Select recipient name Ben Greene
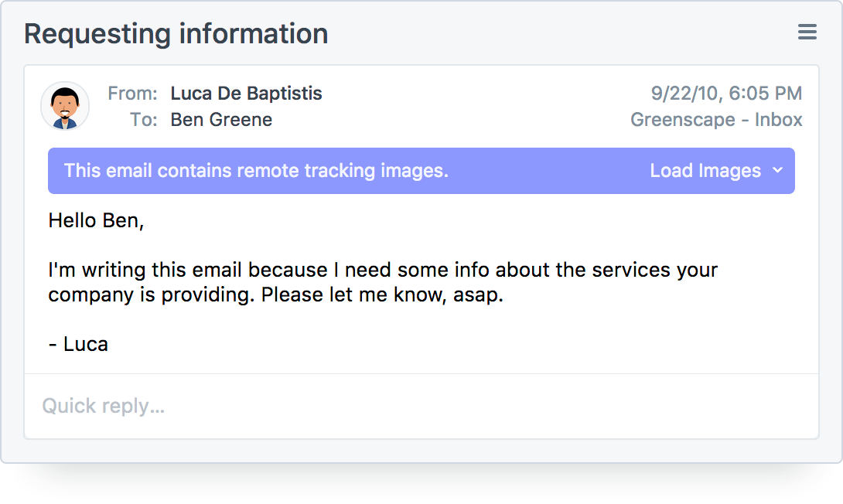Image resolution: width=843 pixels, height=504 pixels. tap(221, 120)
